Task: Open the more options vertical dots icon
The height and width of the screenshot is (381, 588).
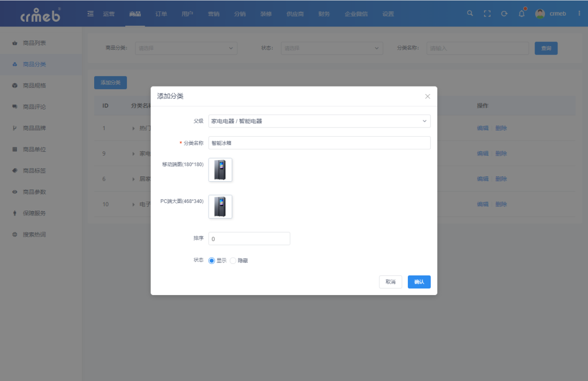Action: 579,13
